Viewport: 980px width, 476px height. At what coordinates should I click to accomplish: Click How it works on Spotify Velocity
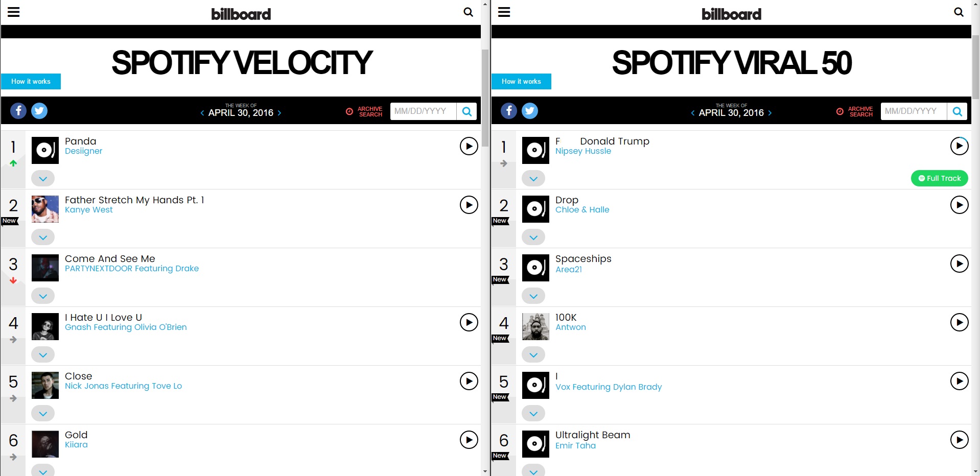pyautogui.click(x=31, y=82)
